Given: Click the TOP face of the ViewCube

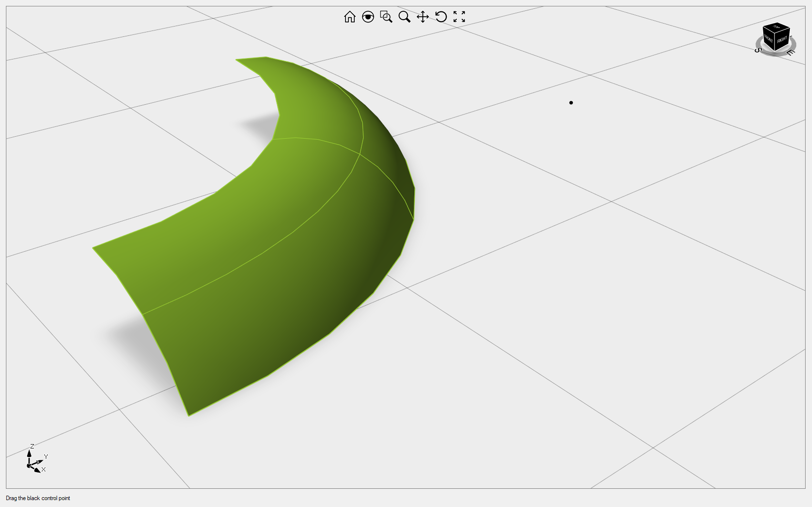Looking at the screenshot, I should pos(776,27).
